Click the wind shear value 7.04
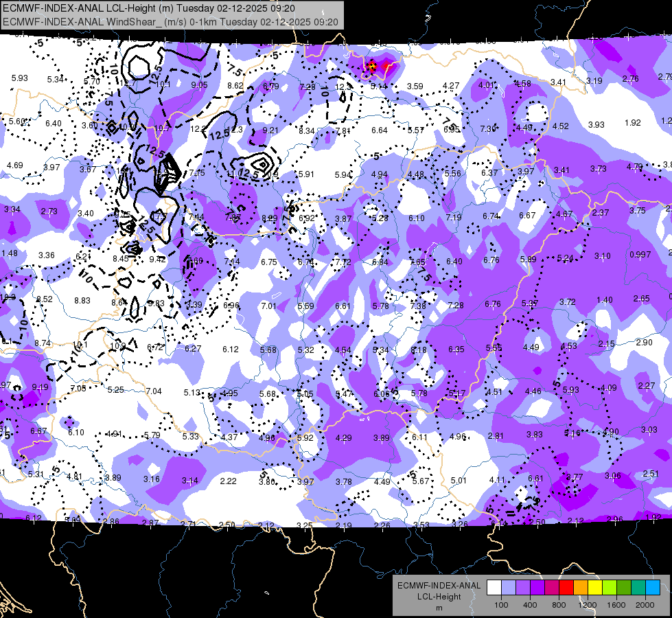This screenshot has width=672, height=618. (154, 391)
